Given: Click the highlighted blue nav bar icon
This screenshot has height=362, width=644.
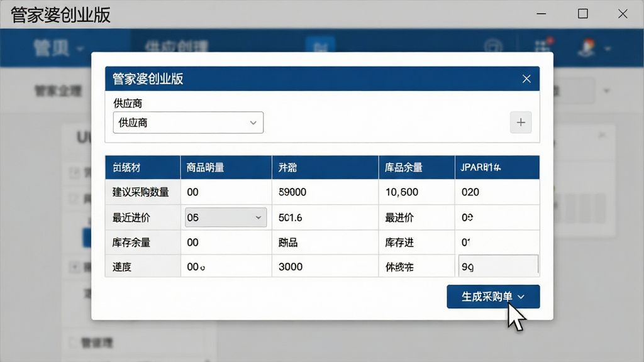Looking at the screenshot, I should [x=320, y=45].
